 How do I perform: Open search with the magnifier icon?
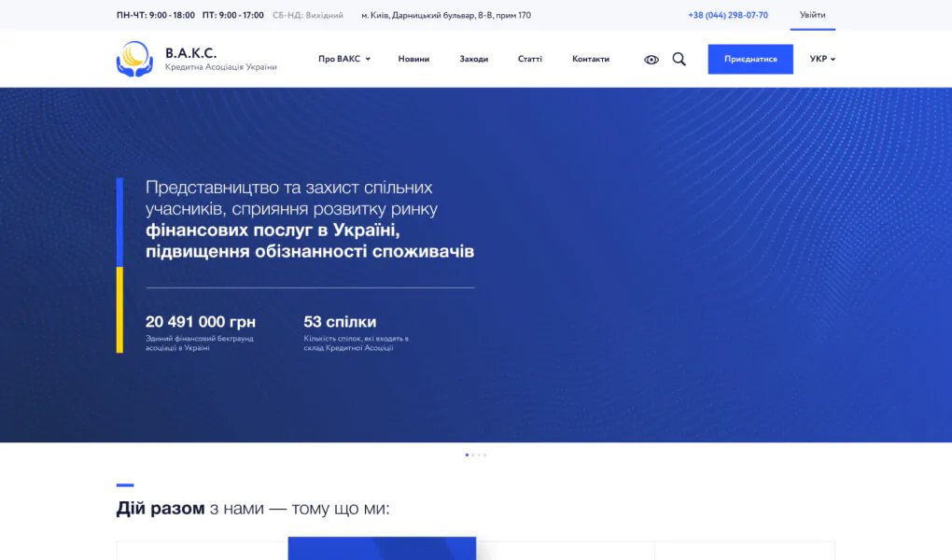679,59
